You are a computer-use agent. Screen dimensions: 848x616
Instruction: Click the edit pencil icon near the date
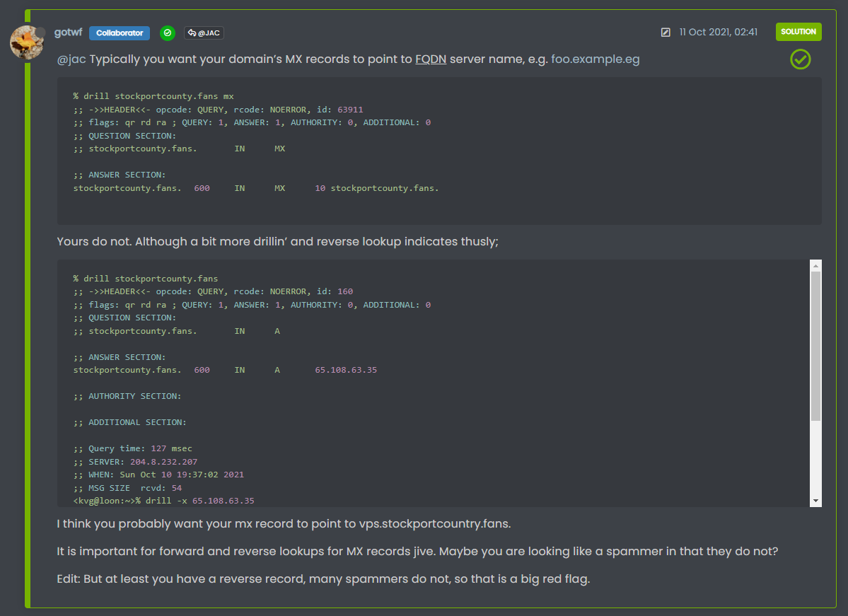coord(666,33)
